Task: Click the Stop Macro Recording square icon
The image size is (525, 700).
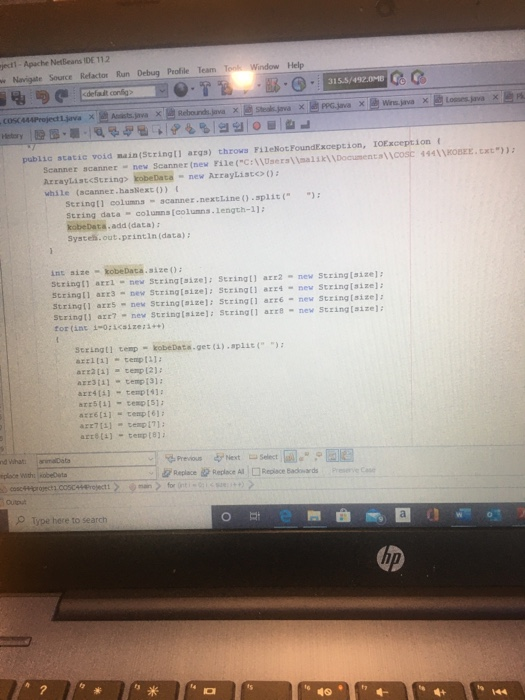Action: (271, 125)
